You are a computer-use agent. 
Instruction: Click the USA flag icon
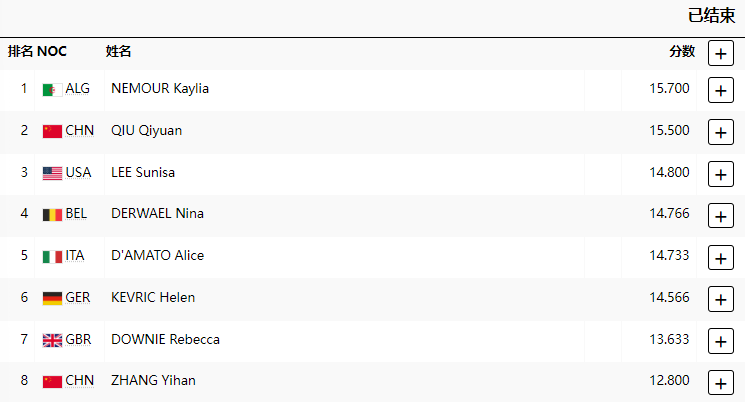[52, 173]
